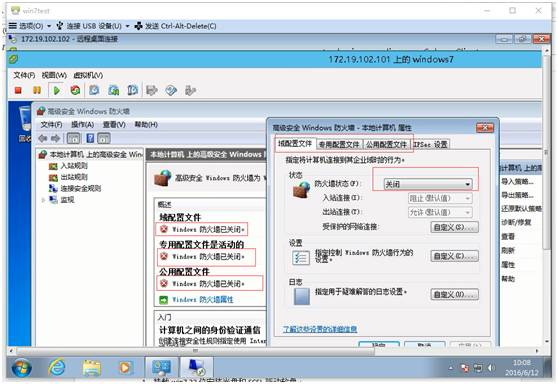
Task: Open the 出站连接 dropdown
Action: click(440, 212)
